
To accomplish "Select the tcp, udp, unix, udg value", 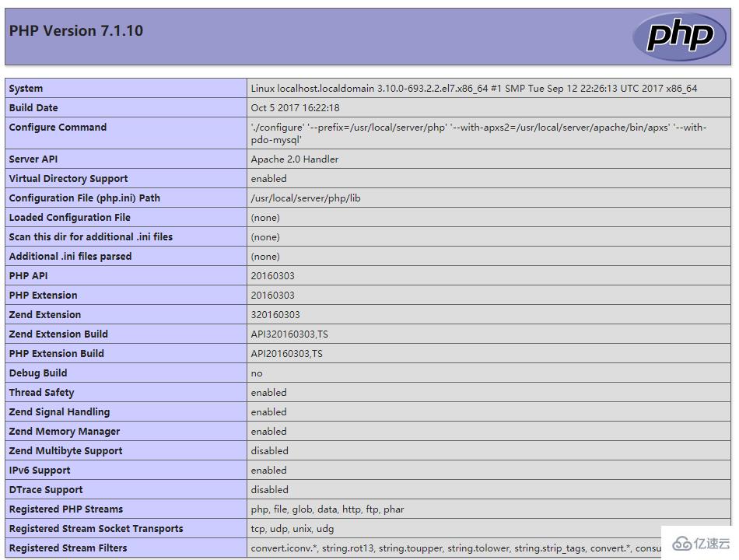I will pos(292,528).
